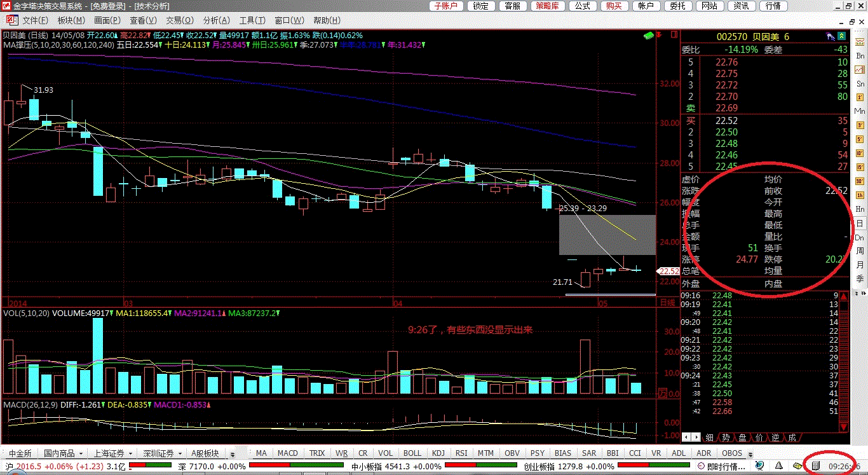
Task: Switch to daily 日 period in sidebar
Action: (x=860, y=223)
